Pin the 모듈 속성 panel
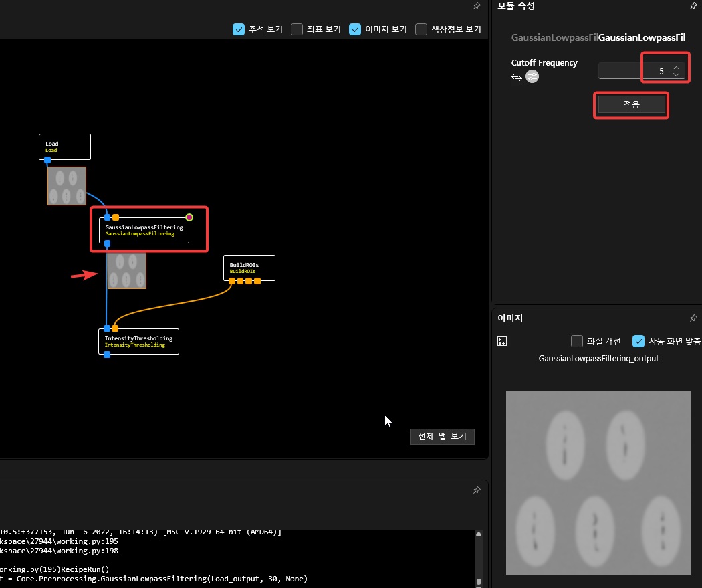Image resolution: width=702 pixels, height=588 pixels. [693, 6]
